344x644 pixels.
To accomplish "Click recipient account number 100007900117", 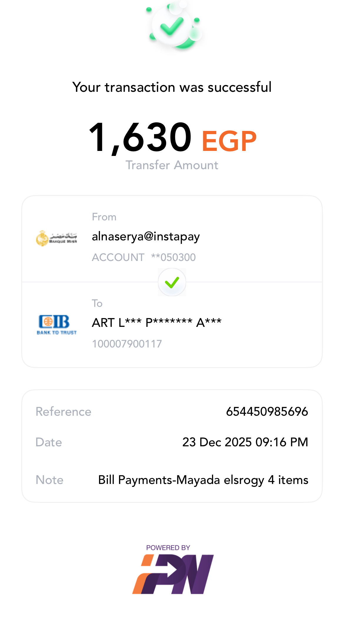I will [127, 344].
